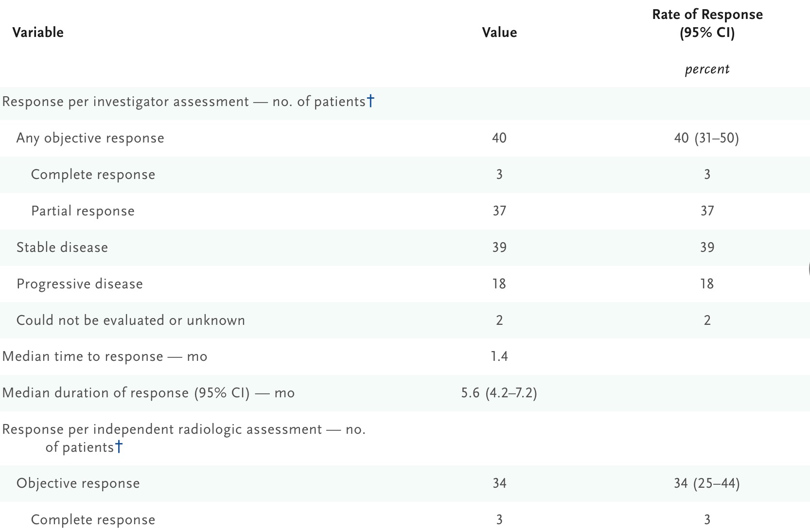Click the Objective response label below radiologic assessment
The width and height of the screenshot is (810, 532).
tap(78, 483)
